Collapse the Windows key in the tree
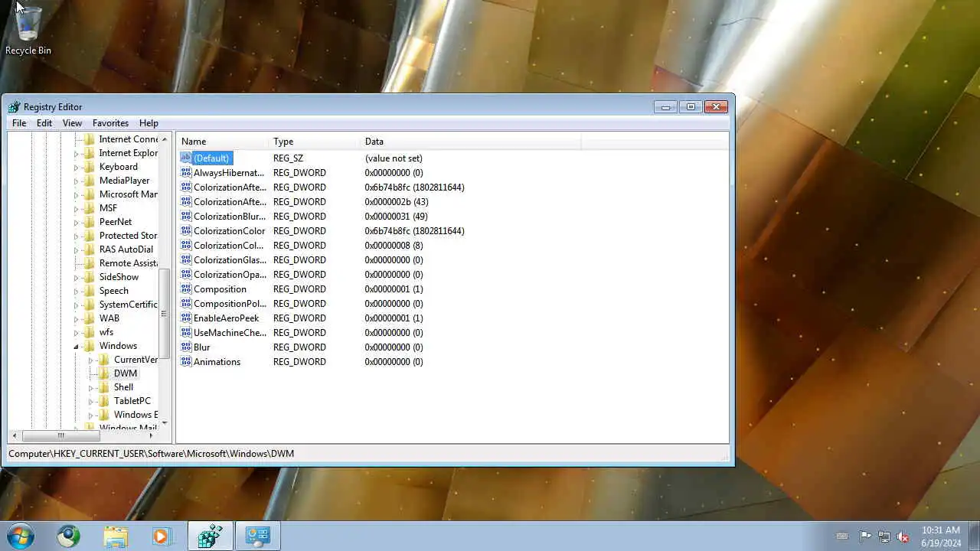The height and width of the screenshot is (551, 980). 77,347
